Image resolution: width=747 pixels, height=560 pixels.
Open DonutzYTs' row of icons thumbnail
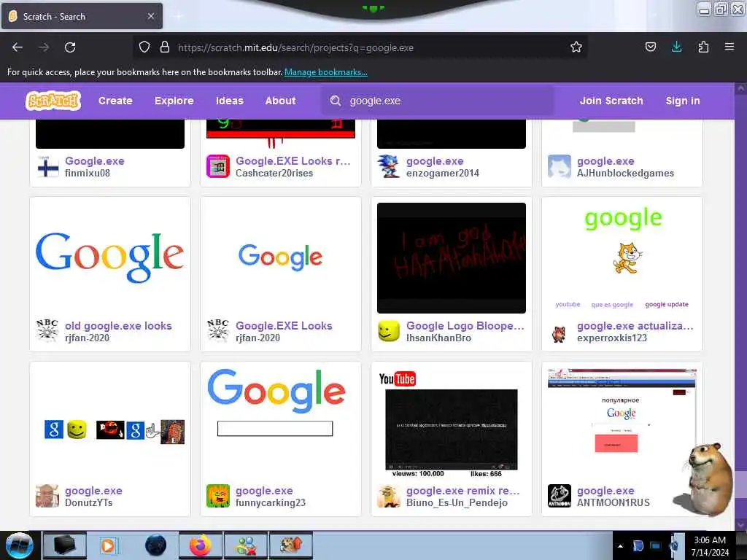tap(110, 422)
